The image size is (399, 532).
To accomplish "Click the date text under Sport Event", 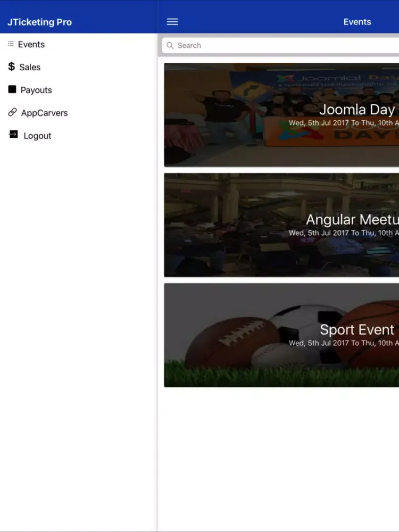I will 344,343.
